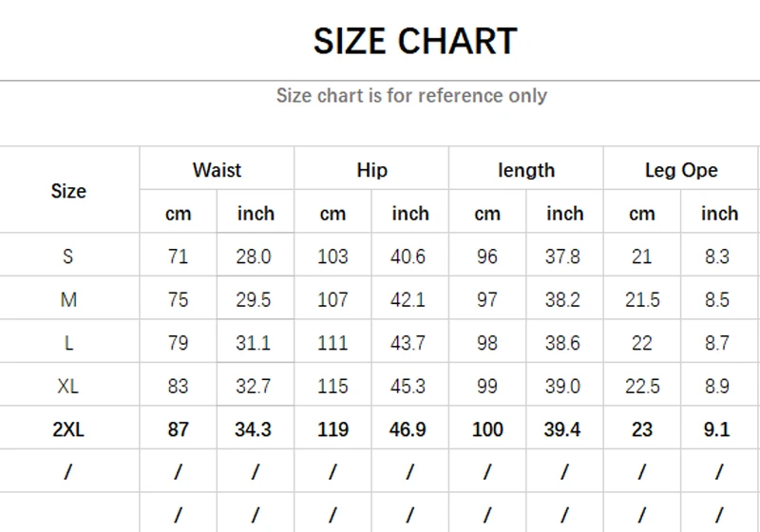
Task: Click the XL size row label
Action: pos(68,387)
